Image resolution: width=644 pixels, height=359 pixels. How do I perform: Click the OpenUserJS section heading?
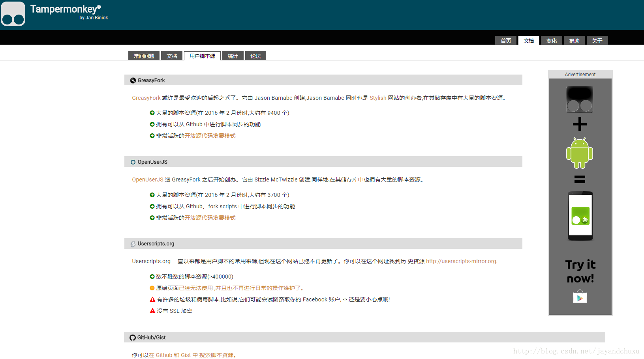(x=152, y=162)
